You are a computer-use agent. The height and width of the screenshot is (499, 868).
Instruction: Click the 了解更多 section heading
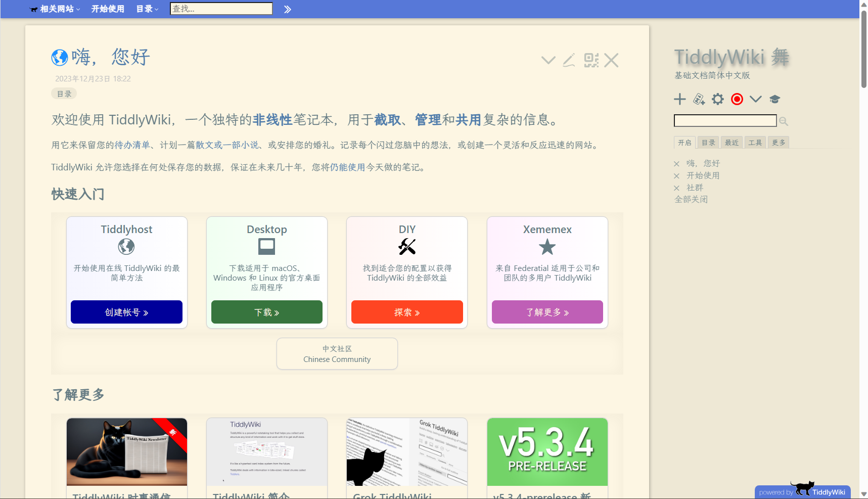pos(78,395)
